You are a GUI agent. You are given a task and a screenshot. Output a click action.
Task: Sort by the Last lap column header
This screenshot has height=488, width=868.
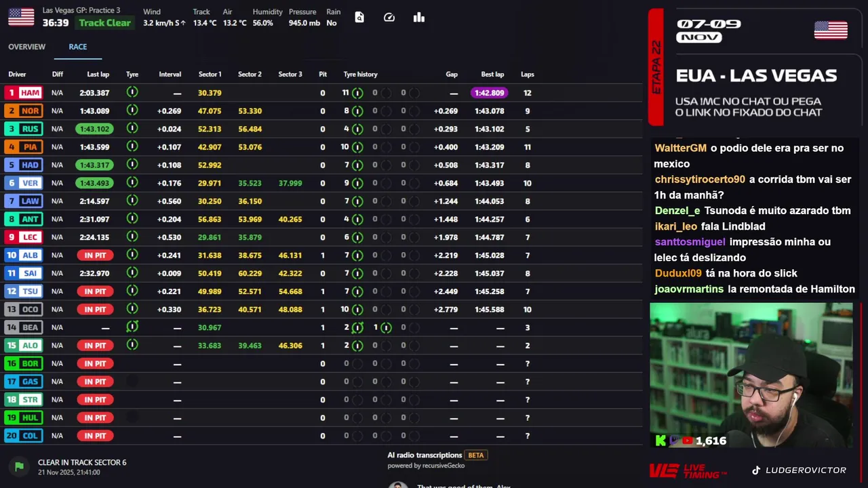click(98, 75)
